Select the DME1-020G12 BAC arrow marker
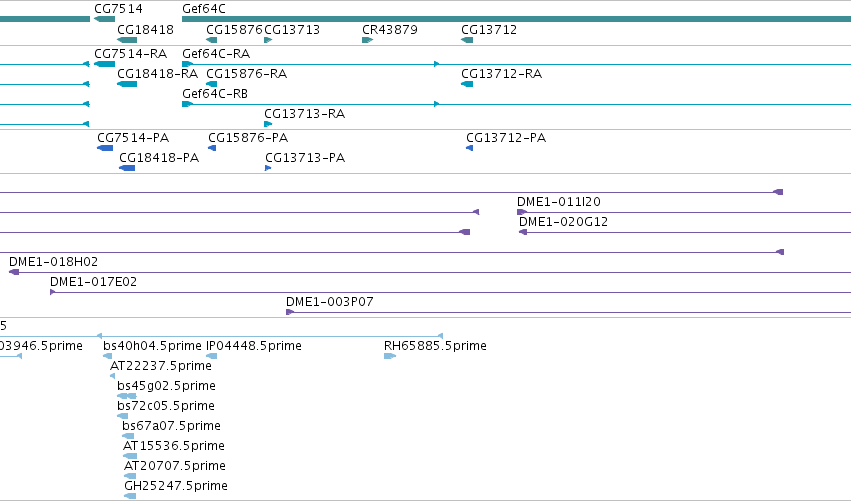 [x=523, y=232]
